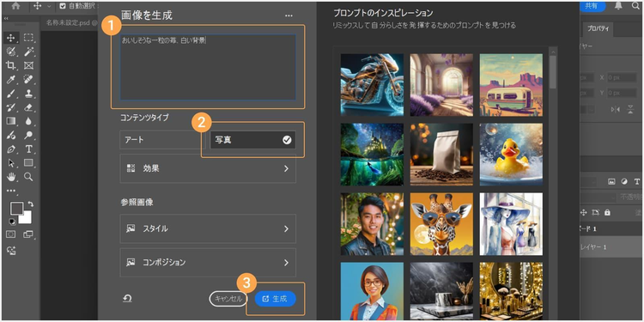The width and height of the screenshot is (644, 322).
Task: Switch to the プロパティ tab
Action: click(x=598, y=28)
